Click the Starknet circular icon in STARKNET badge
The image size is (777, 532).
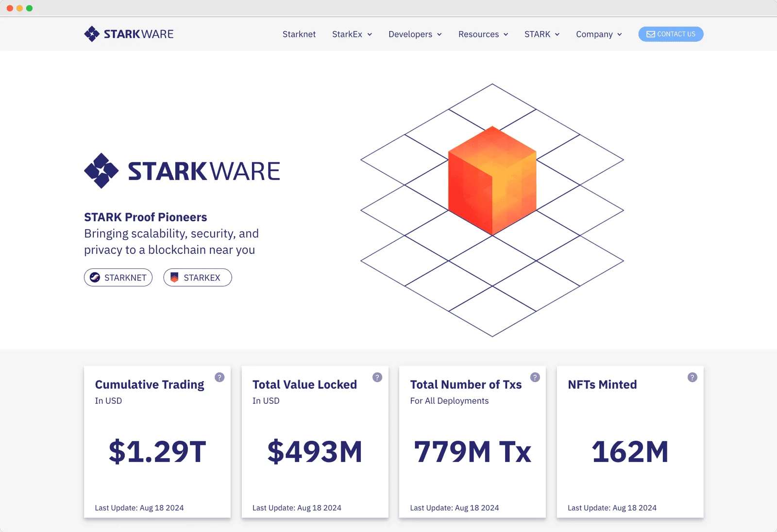click(x=95, y=278)
